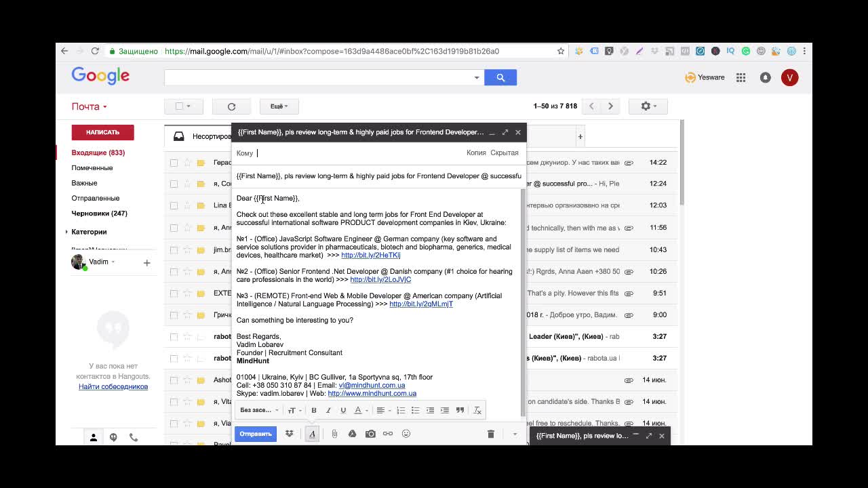Select checkbox for Lina B message row
Image resolution: width=868 pixels, height=488 pixels.
coord(174,205)
